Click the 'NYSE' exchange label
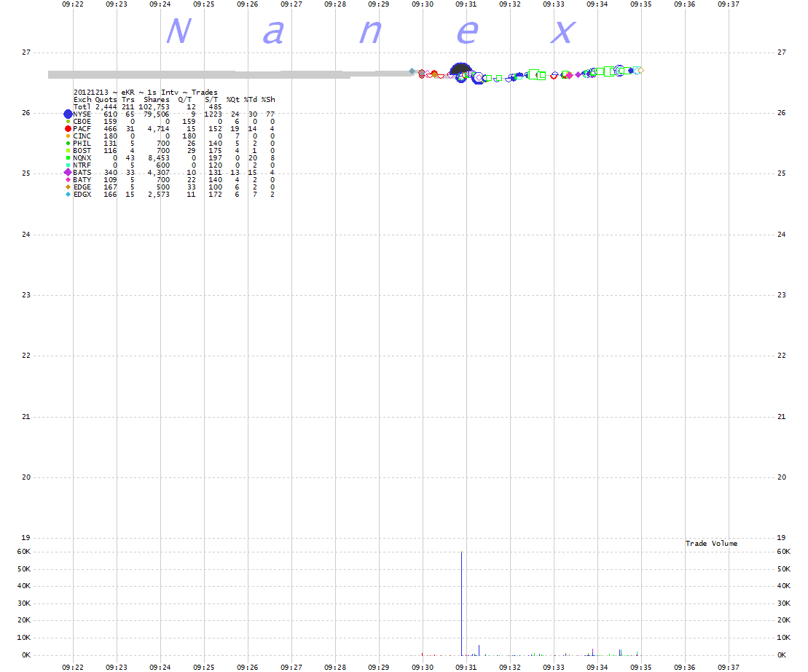 (82, 114)
